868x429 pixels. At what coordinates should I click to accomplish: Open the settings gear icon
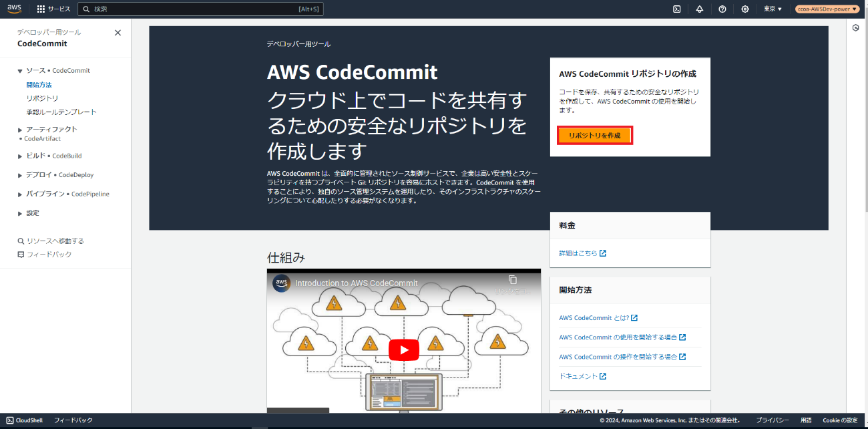[x=745, y=9]
